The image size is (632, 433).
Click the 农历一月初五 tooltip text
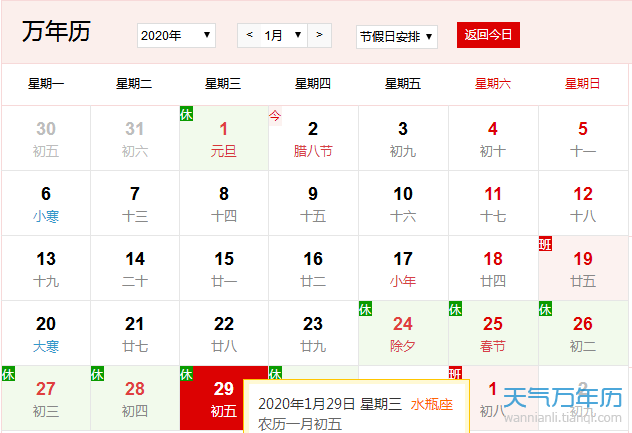pos(300,425)
